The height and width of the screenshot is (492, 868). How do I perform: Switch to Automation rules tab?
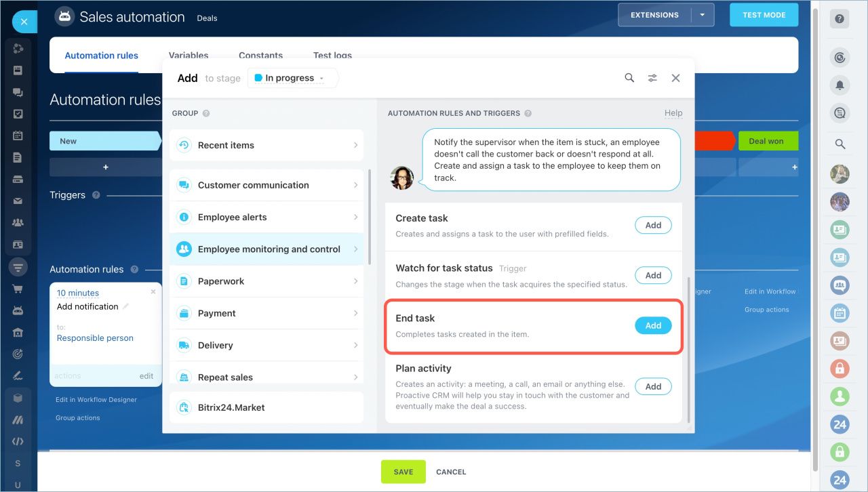click(x=102, y=56)
